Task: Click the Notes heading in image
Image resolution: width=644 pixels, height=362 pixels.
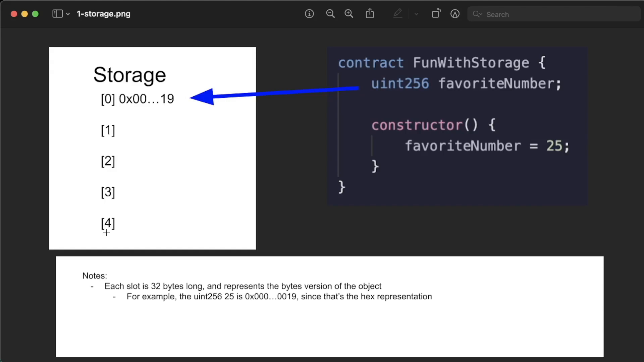Action: click(95, 276)
